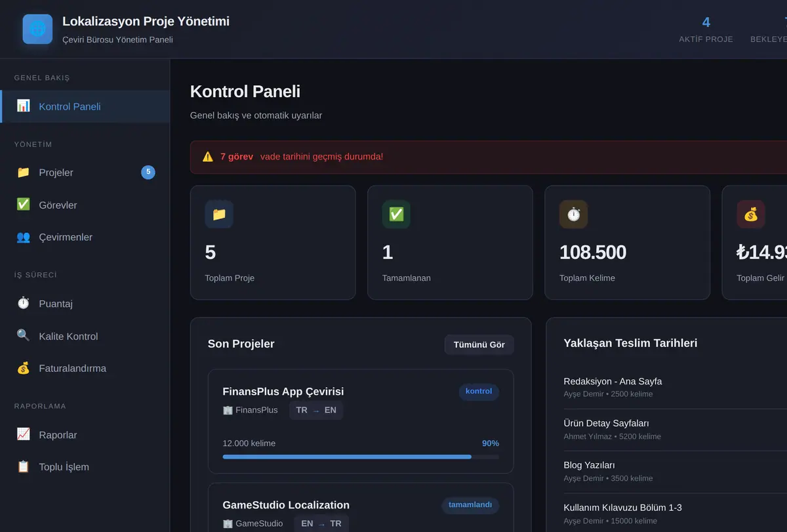The width and height of the screenshot is (787, 532).
Task: Select Faturalandırma in the sidebar
Action: (85, 368)
